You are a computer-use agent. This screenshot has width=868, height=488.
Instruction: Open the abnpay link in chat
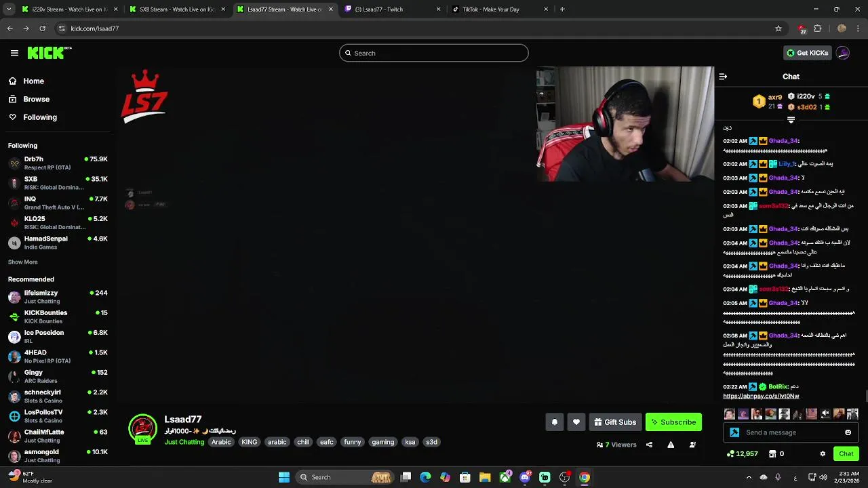pyautogui.click(x=761, y=396)
